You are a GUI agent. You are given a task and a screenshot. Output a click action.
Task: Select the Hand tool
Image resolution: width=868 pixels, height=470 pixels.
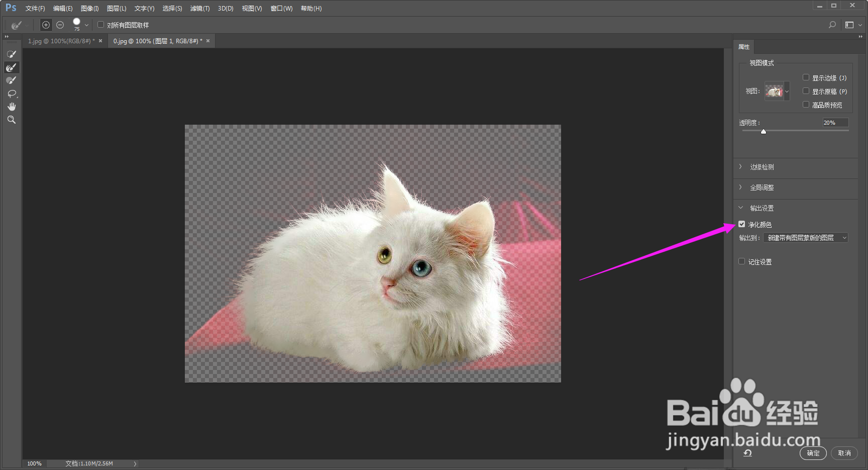pyautogui.click(x=11, y=107)
